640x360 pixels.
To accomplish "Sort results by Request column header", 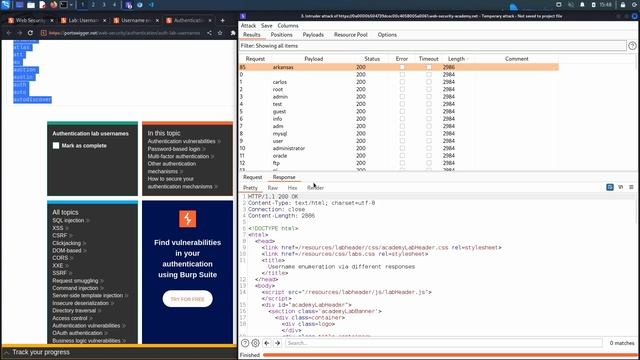I will click(x=255, y=59).
